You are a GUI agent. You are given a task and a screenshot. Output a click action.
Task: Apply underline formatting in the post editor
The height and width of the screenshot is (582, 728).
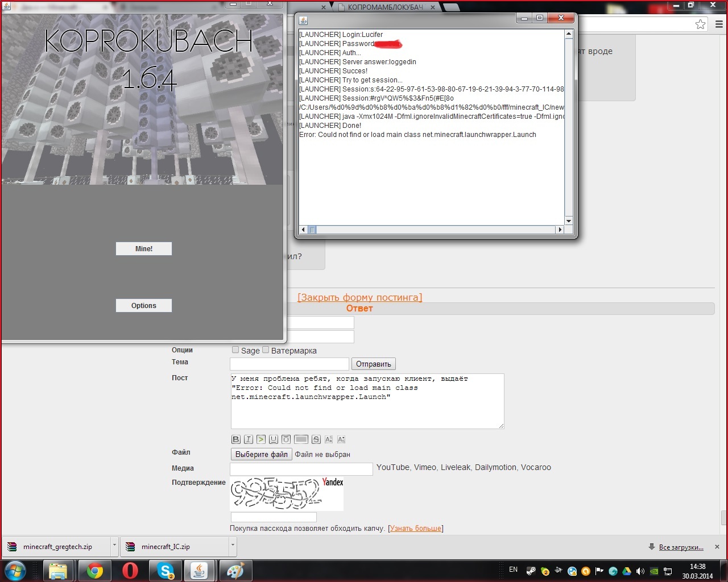[274, 439]
